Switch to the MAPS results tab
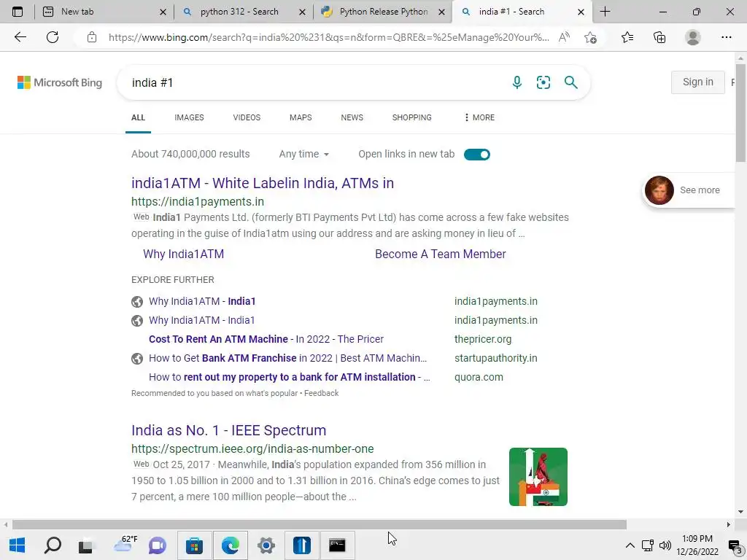This screenshot has height=560, width=747. coord(301,117)
